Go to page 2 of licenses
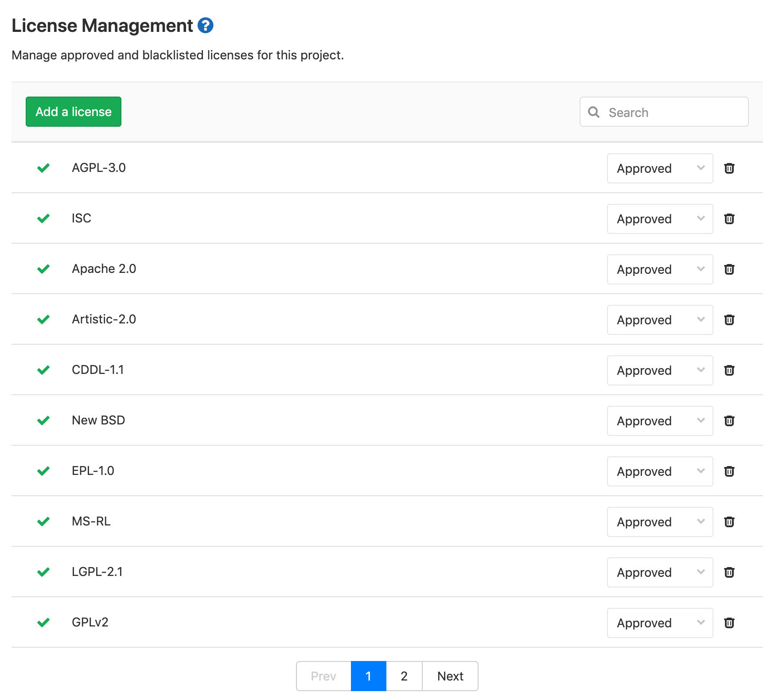Image resolution: width=771 pixels, height=700 pixels. click(404, 676)
